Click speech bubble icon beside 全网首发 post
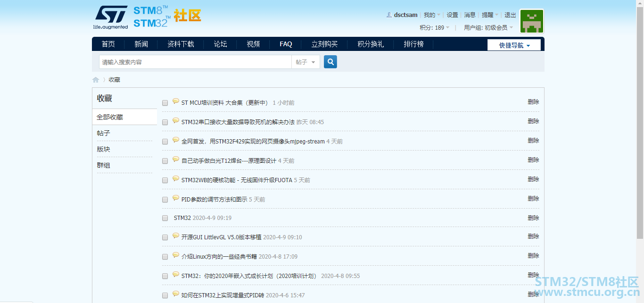Image resolution: width=644 pixels, height=303 pixels. pyautogui.click(x=176, y=140)
